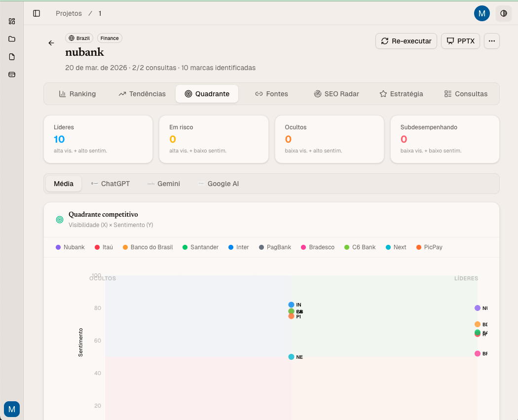Open the three-dot more options menu
The height and width of the screenshot is (420, 518).
coord(491,41)
